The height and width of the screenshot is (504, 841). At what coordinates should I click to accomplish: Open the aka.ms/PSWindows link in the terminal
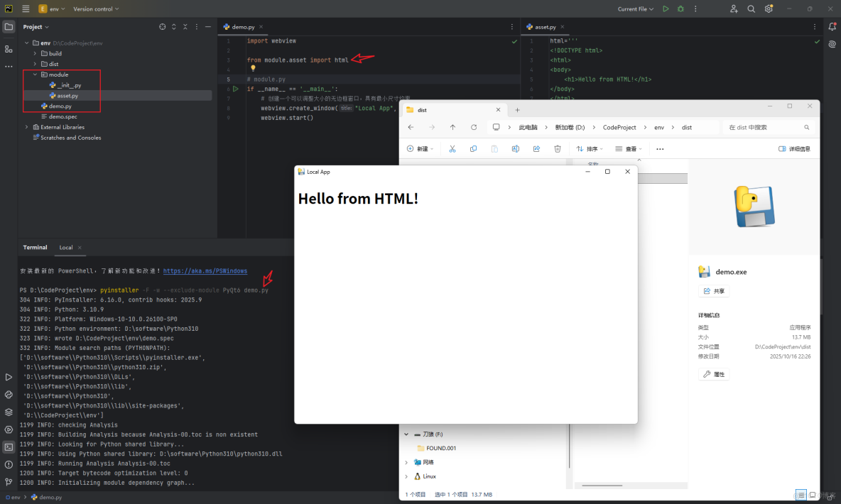(x=205, y=270)
